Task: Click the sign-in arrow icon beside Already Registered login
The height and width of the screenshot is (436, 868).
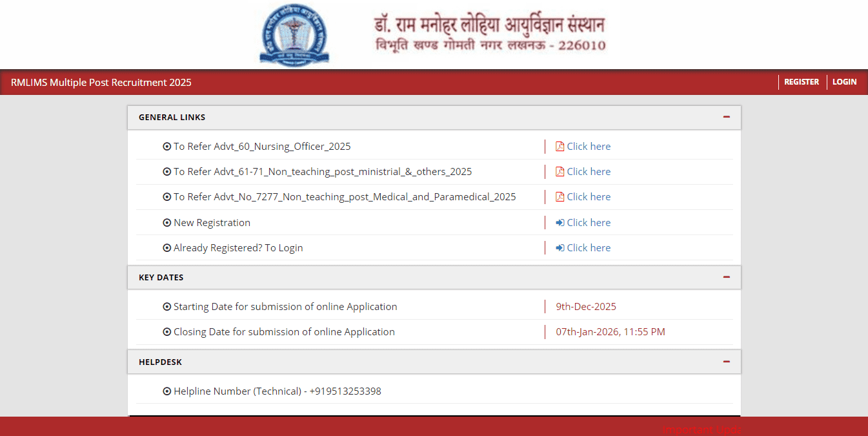Action: 559,247
